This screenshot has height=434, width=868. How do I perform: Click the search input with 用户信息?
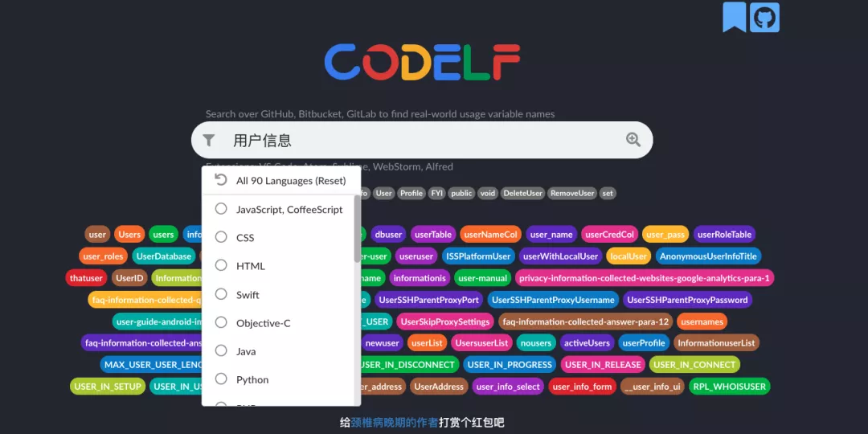click(x=420, y=140)
